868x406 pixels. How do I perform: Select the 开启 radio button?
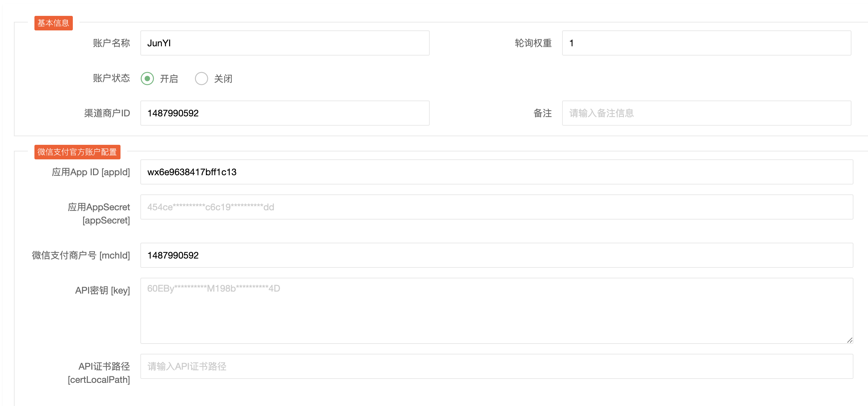[147, 78]
